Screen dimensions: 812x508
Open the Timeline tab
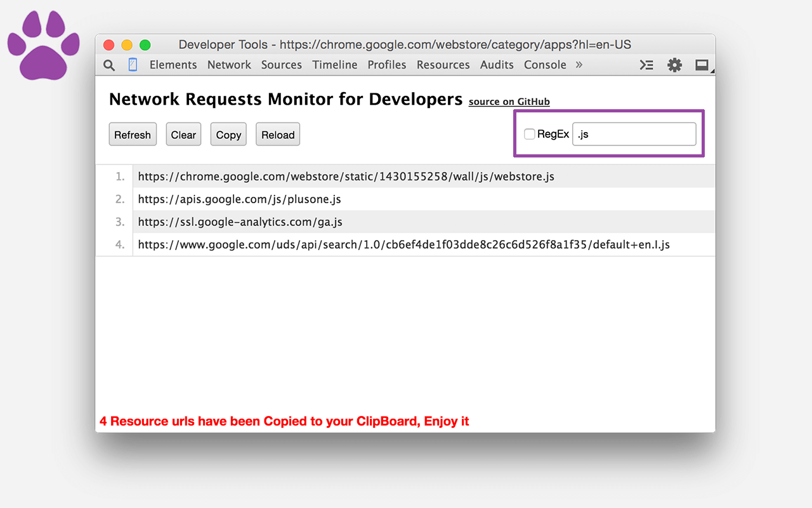(335, 65)
